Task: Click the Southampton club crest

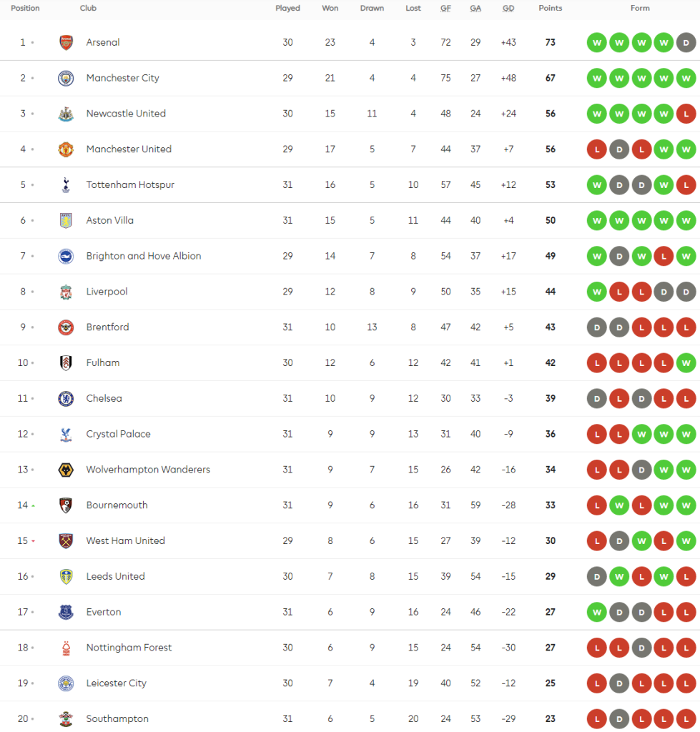Action: (66, 718)
